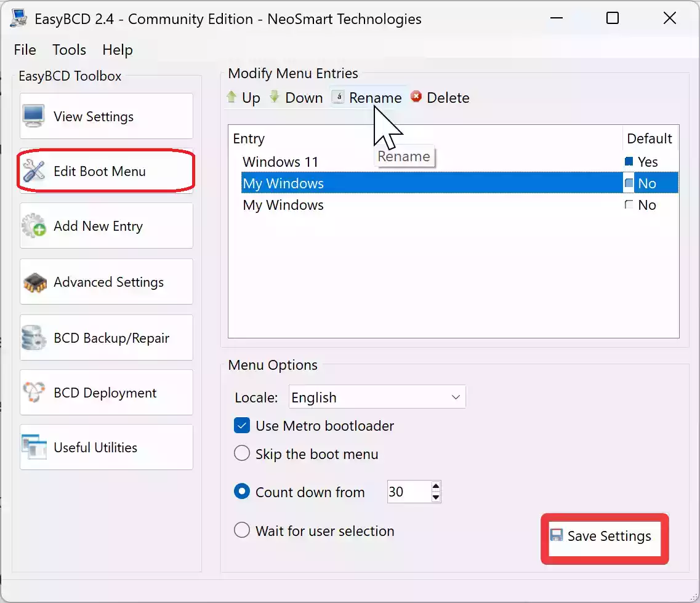The image size is (700, 603).
Task: Increase the countdown value with up arrow
Action: pyautogui.click(x=436, y=487)
